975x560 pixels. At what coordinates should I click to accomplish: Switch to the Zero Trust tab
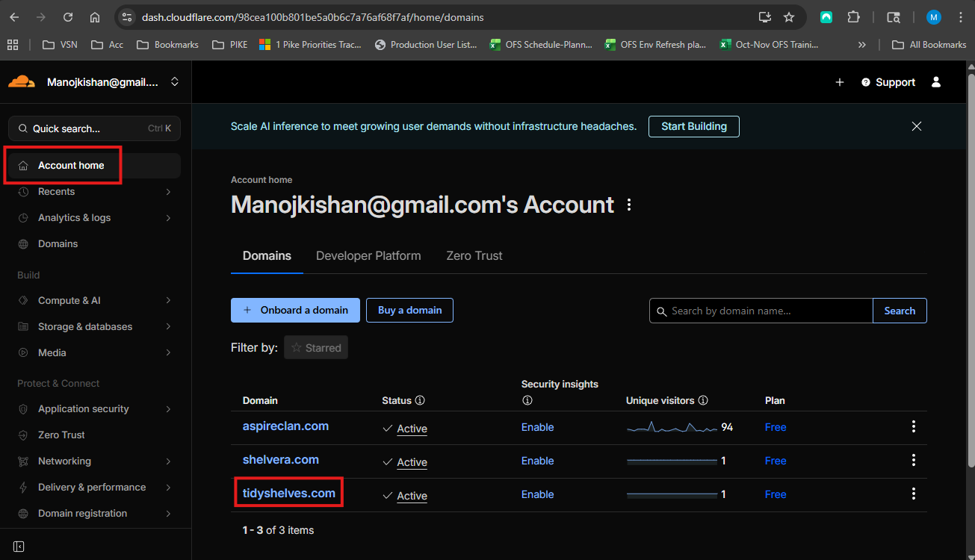pyautogui.click(x=474, y=256)
